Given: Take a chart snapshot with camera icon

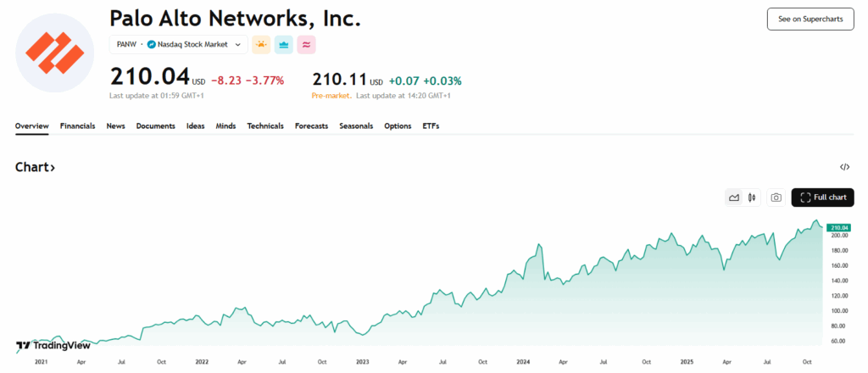Looking at the screenshot, I should pos(775,198).
